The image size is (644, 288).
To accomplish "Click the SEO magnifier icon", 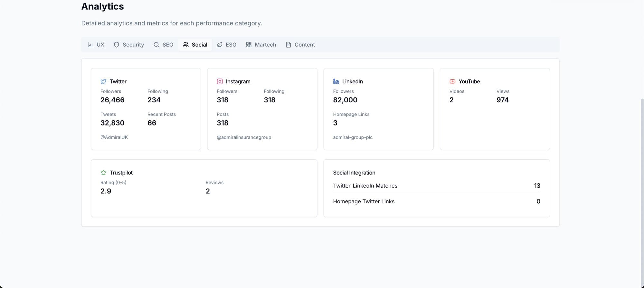I will 156,45.
